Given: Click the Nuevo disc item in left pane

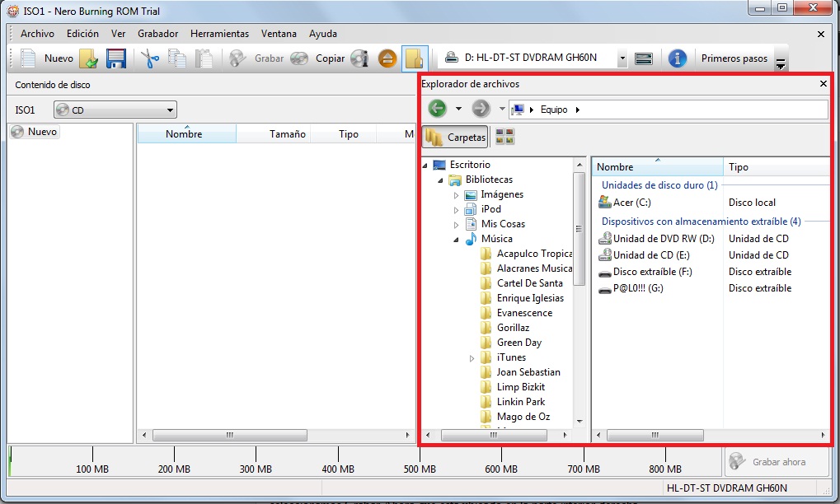Looking at the screenshot, I should pos(35,132).
